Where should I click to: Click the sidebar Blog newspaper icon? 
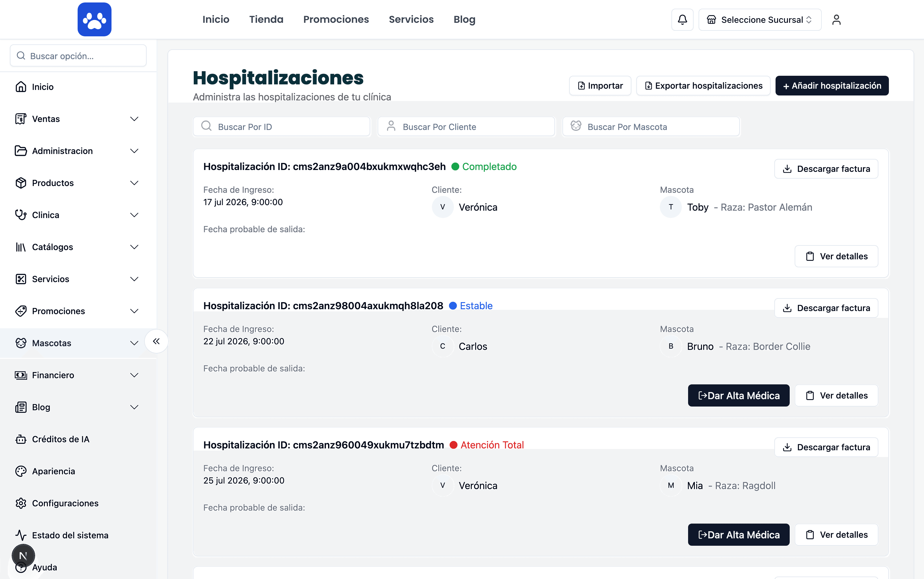pos(21,407)
